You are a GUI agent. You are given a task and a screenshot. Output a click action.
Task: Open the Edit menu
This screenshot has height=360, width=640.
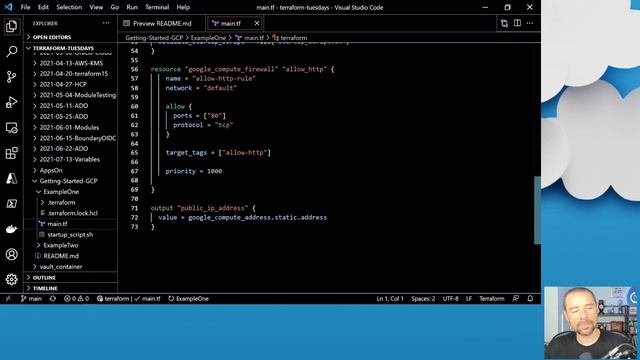tap(43, 7)
